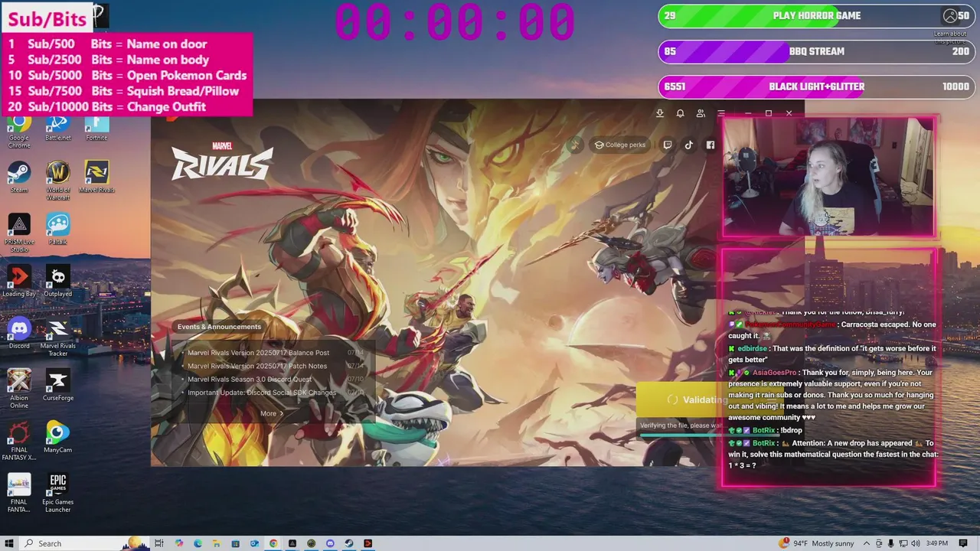
Task: Open the TikTok social icon
Action: 689,145
